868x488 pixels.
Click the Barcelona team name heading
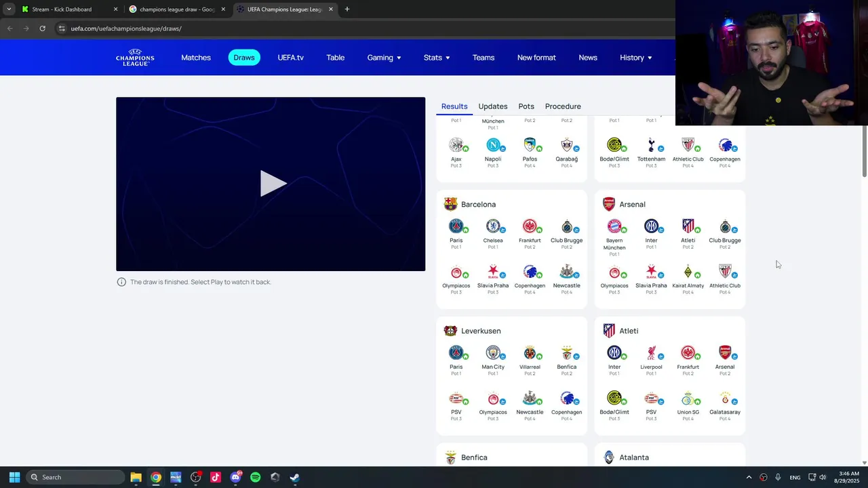pos(478,204)
